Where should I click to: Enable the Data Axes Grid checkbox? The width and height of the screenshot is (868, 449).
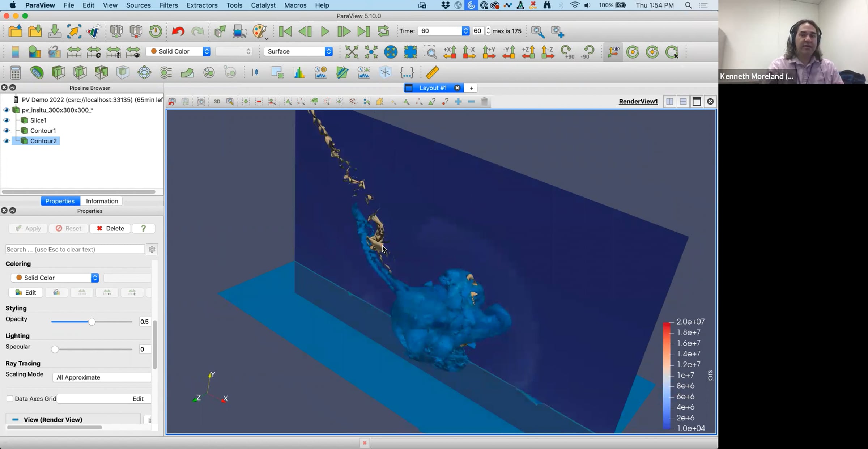pos(10,398)
